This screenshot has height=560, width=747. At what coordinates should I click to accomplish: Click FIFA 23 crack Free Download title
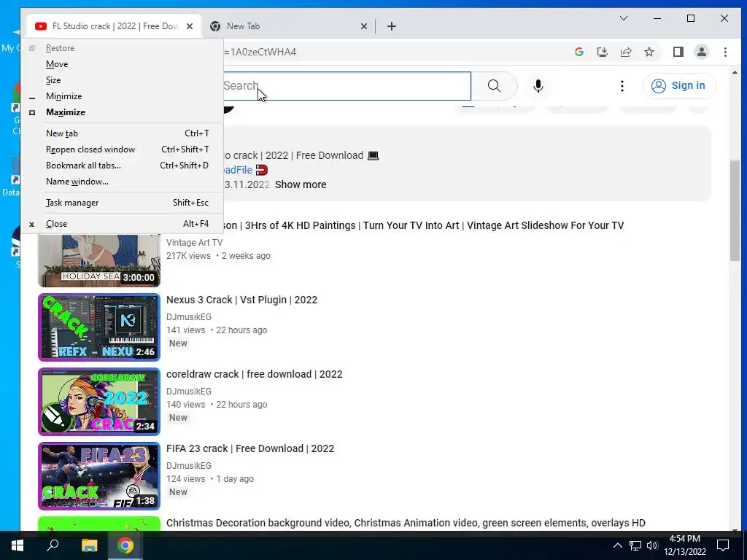tap(250, 448)
